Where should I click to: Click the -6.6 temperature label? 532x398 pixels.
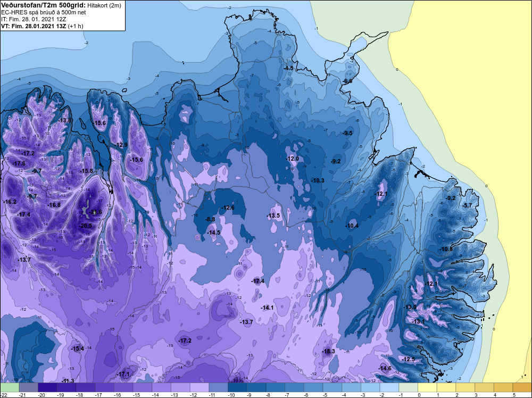point(347,81)
